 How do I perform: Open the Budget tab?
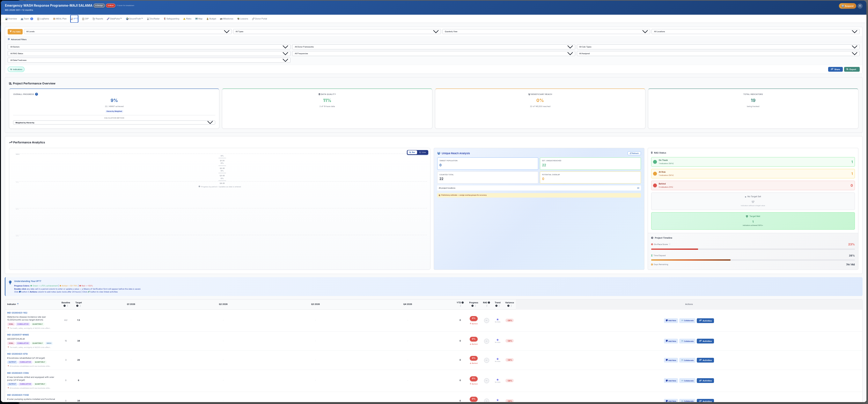(x=212, y=19)
